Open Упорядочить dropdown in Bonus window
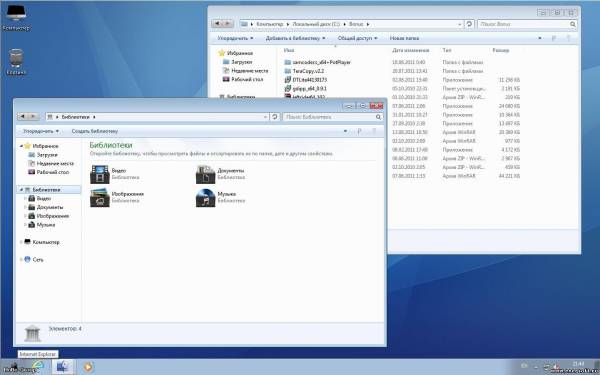600x375 pixels. point(235,38)
